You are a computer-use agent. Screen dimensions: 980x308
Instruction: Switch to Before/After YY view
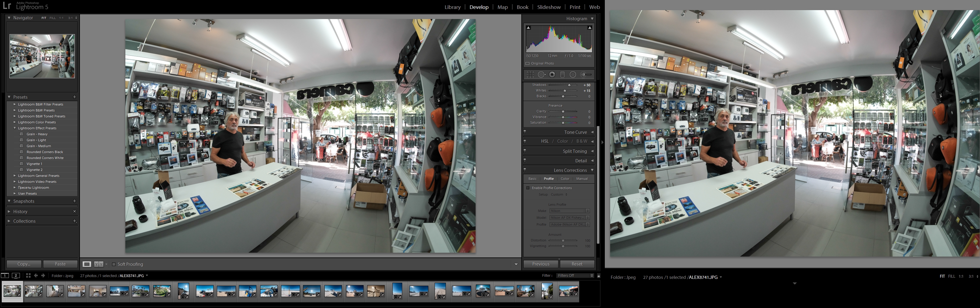99,264
